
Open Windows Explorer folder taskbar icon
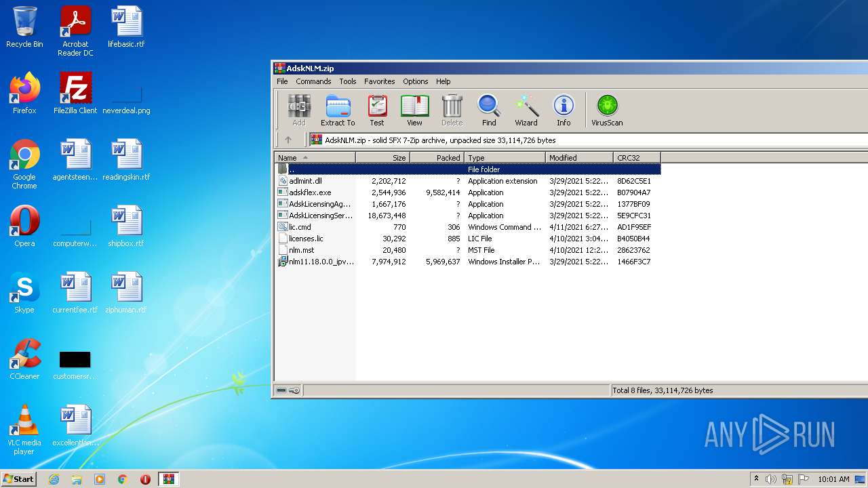(77, 479)
